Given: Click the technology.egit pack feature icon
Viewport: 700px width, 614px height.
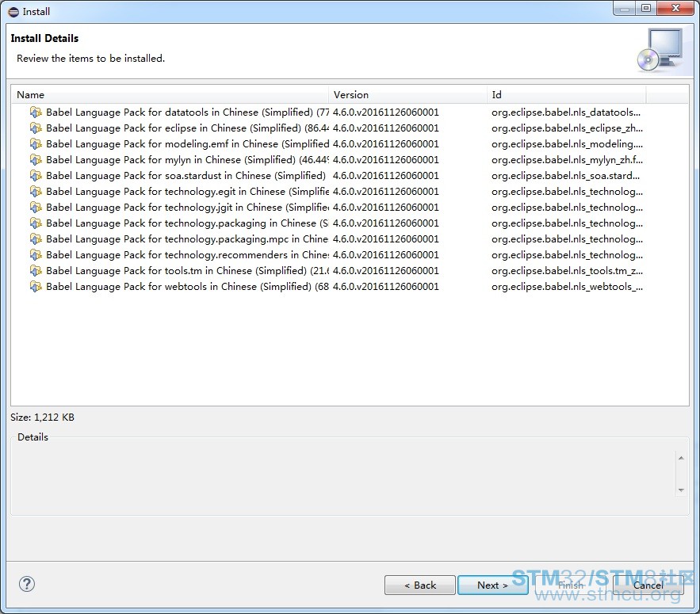Looking at the screenshot, I should click(x=36, y=192).
